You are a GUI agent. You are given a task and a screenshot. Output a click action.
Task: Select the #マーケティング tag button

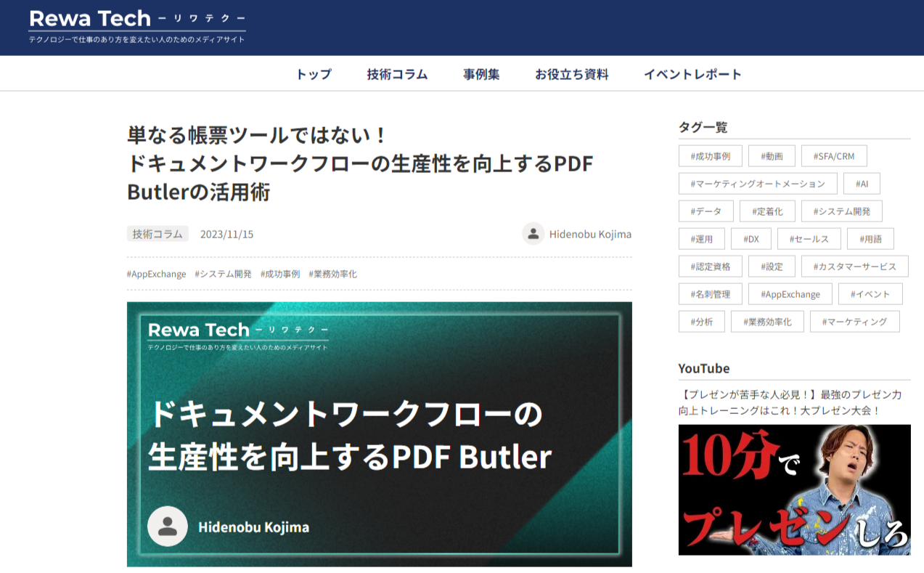point(855,322)
